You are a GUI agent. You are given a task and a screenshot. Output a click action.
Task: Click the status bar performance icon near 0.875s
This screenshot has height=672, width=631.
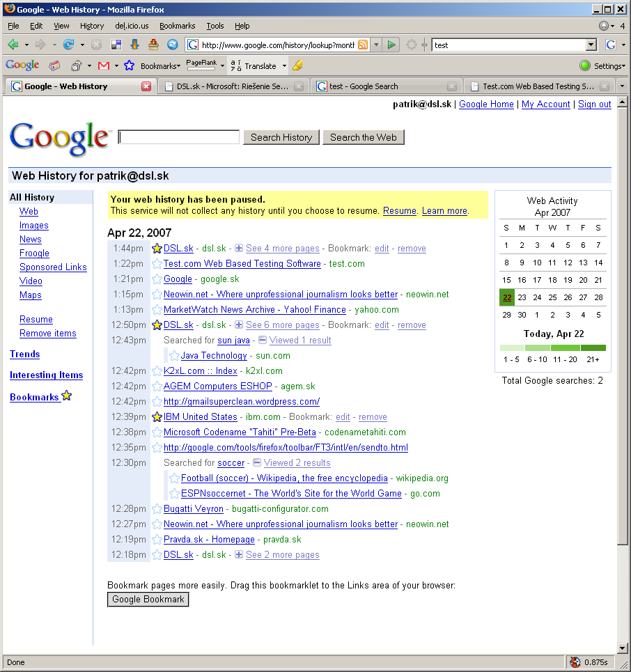coord(575,662)
